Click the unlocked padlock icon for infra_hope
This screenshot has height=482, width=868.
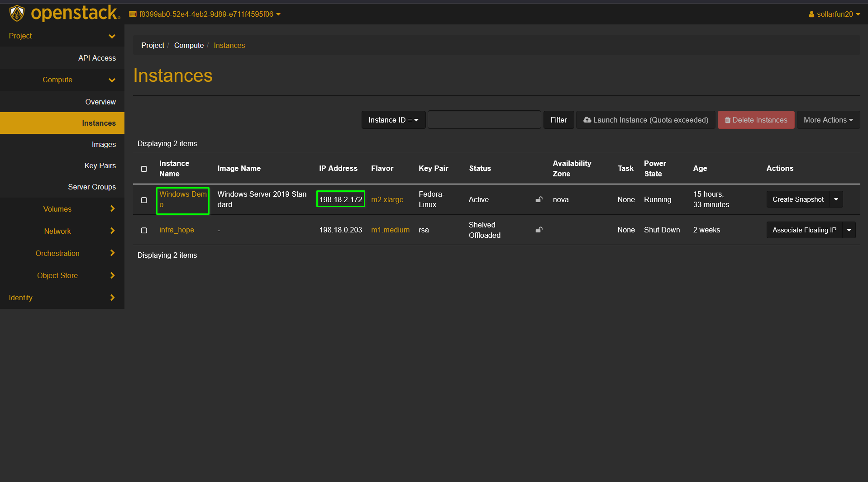point(539,230)
